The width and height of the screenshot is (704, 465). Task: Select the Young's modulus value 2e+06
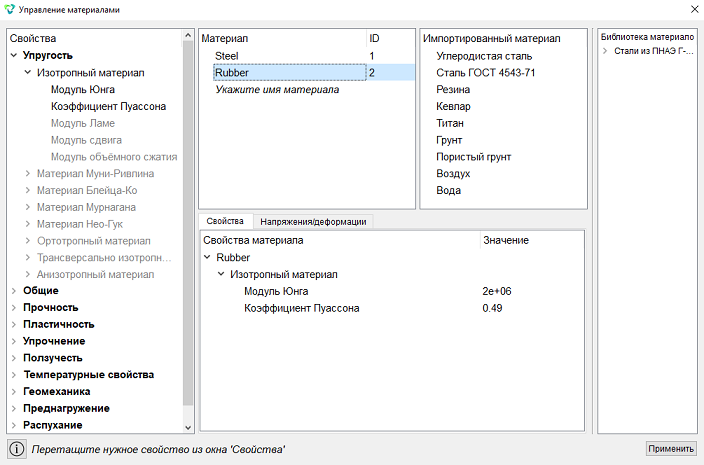pos(497,291)
